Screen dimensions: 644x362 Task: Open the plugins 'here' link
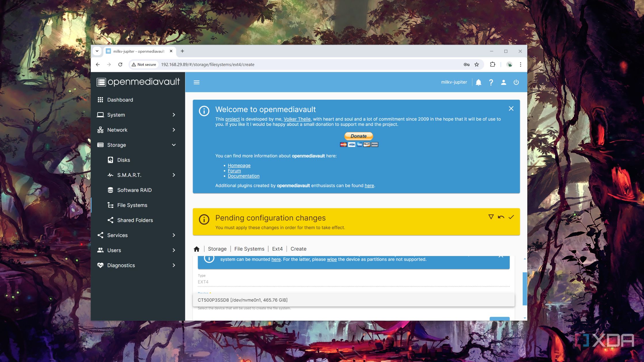pyautogui.click(x=369, y=186)
